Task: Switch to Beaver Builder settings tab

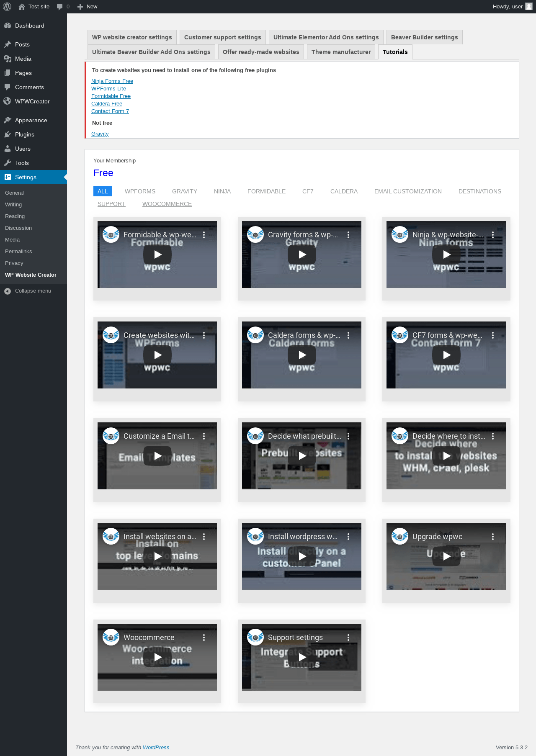Action: (424, 37)
